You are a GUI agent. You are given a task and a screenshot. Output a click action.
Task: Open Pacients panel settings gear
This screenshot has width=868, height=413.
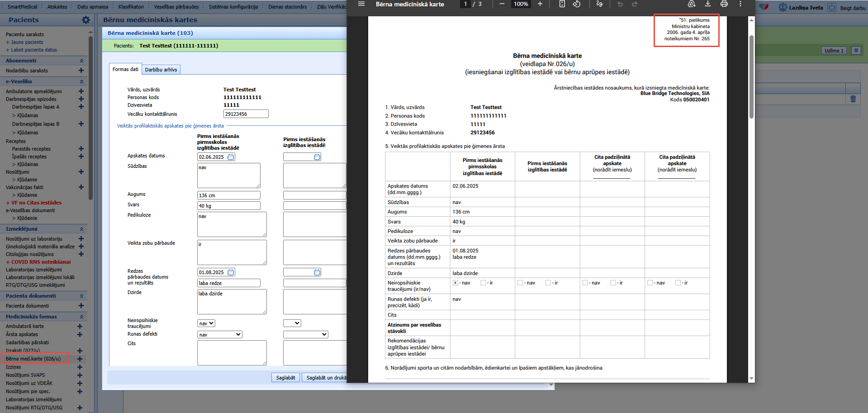pos(86,20)
